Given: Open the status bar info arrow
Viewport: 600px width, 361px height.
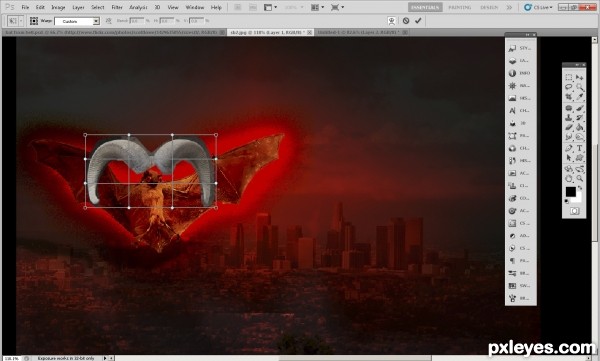Looking at the screenshot, I should (105, 358).
